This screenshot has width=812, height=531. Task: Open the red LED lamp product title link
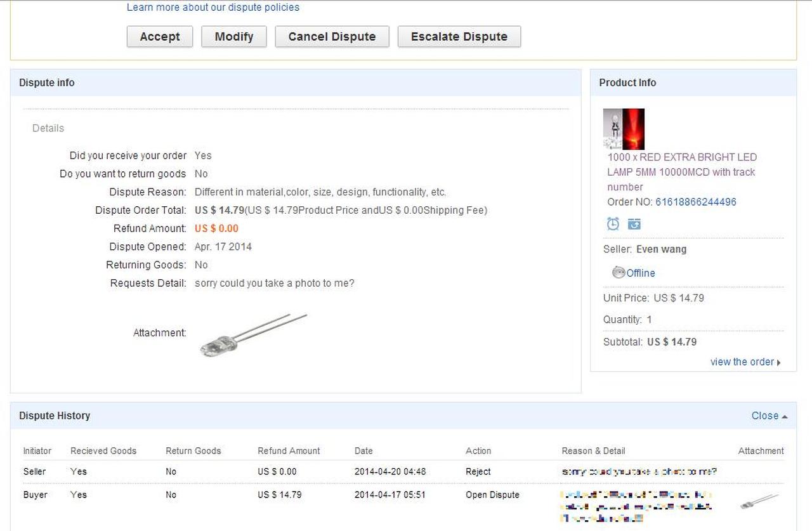tap(682, 172)
